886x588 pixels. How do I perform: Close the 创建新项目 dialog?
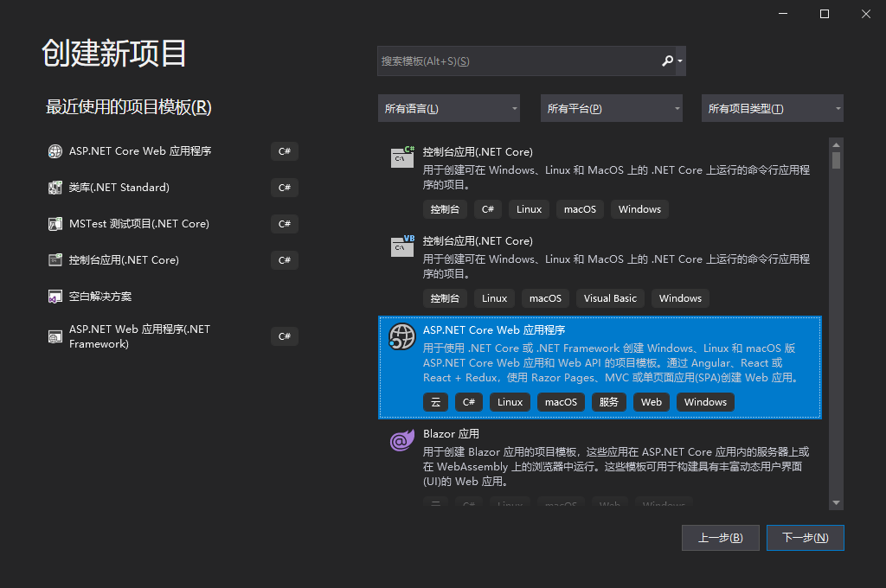[865, 14]
